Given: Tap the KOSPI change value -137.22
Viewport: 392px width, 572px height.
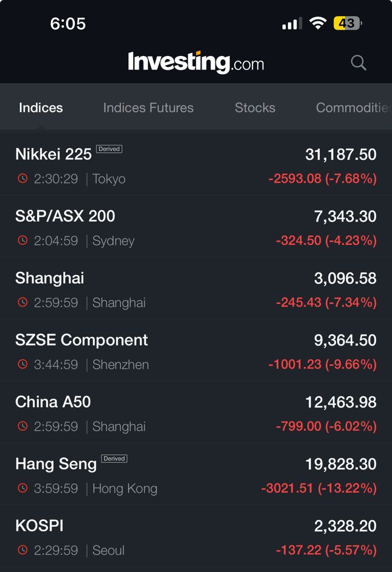Looking at the screenshot, I should 299,550.
